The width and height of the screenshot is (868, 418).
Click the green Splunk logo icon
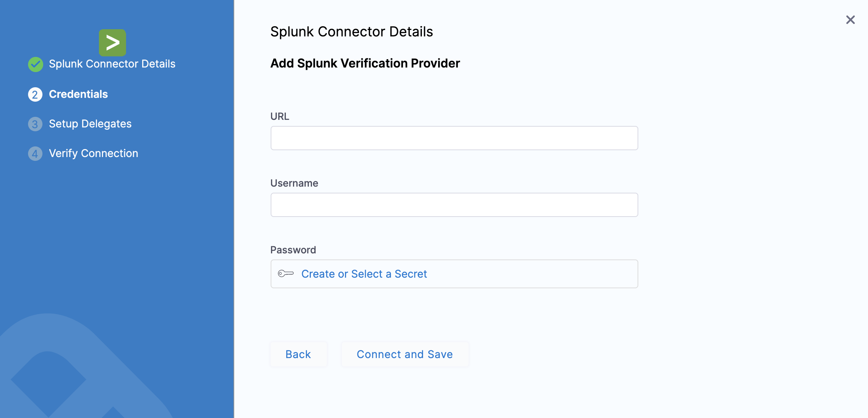tap(112, 42)
